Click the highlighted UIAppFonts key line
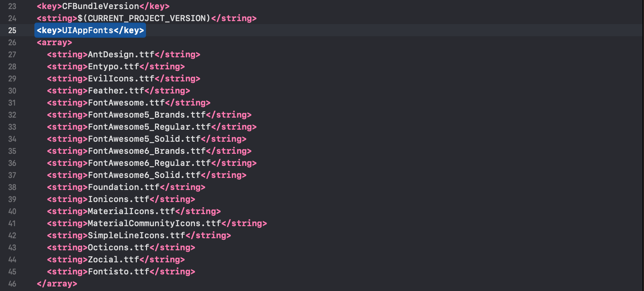This screenshot has height=291, width=644. click(90, 31)
